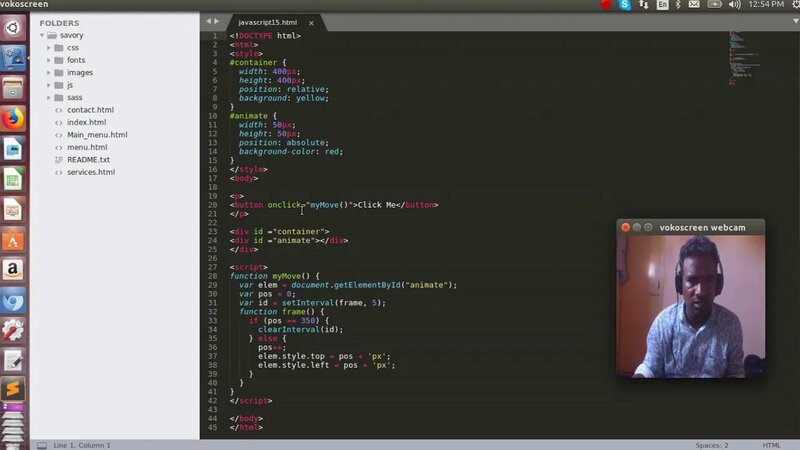The height and width of the screenshot is (450, 800).
Task: Click "clearInterval(id);" on line 34
Action: point(301,330)
